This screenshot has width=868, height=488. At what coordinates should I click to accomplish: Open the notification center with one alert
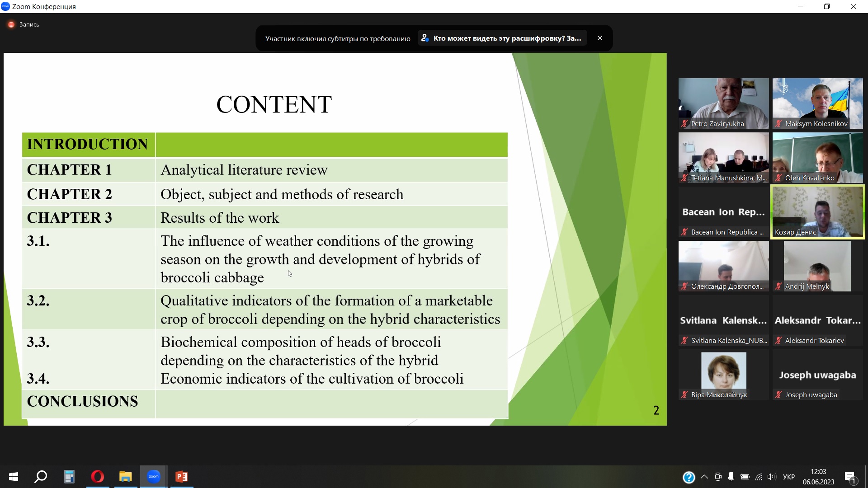850,477
